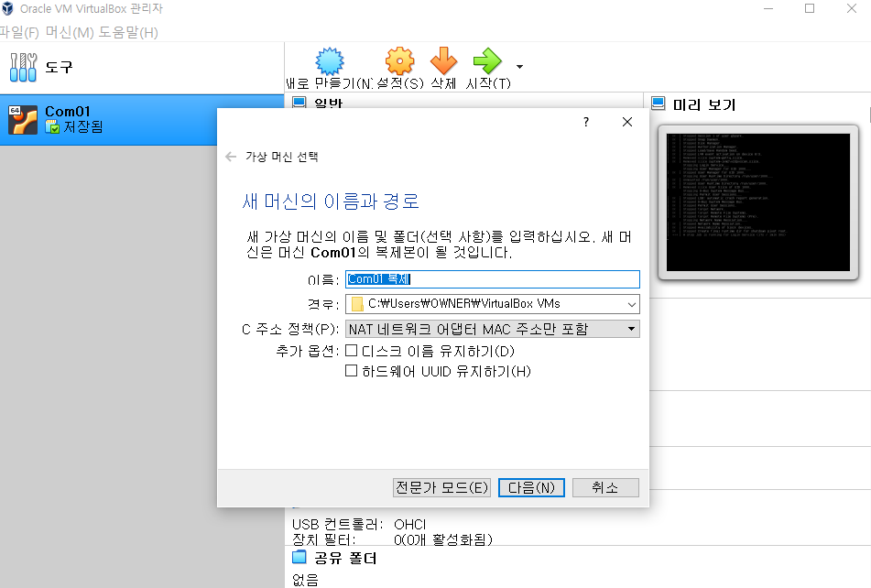Open the 경로 path combo box dropdown

coord(632,304)
